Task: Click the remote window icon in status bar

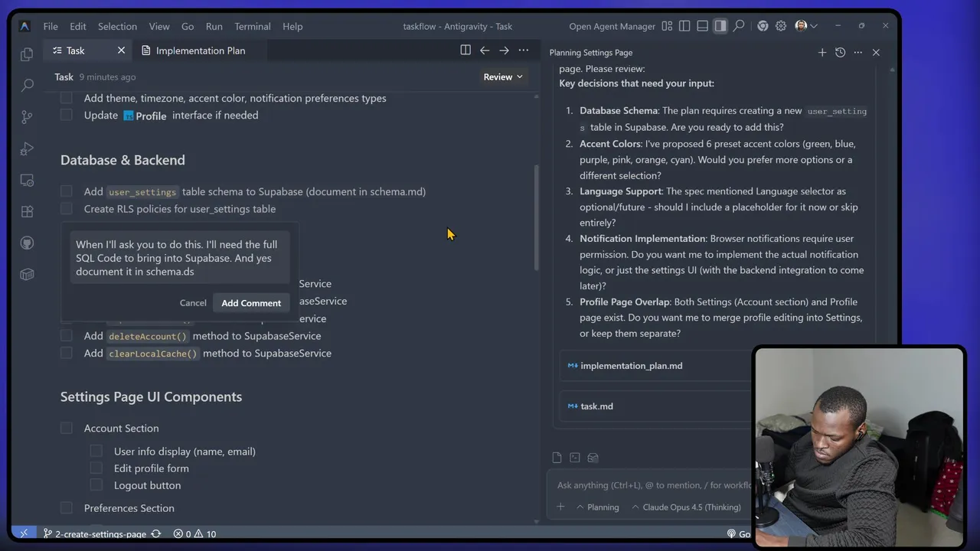Action: 24,533
